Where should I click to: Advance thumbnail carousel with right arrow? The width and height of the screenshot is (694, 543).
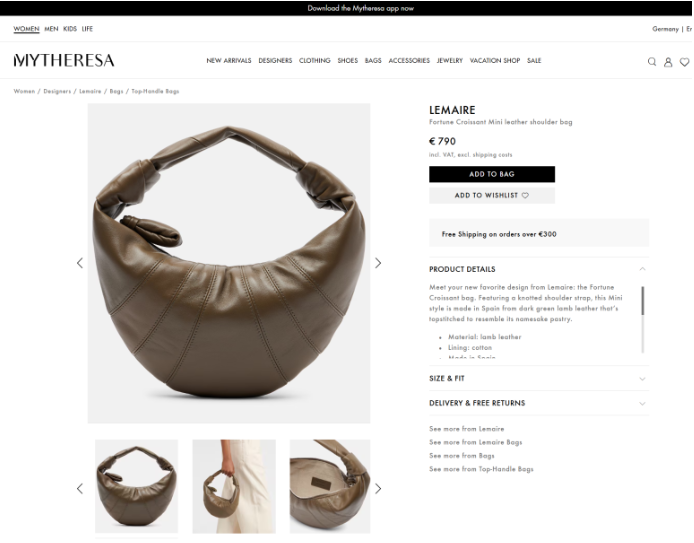pos(378,489)
